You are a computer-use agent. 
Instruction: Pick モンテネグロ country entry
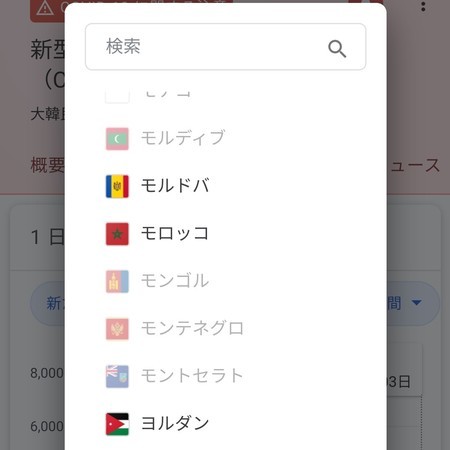(x=226, y=329)
